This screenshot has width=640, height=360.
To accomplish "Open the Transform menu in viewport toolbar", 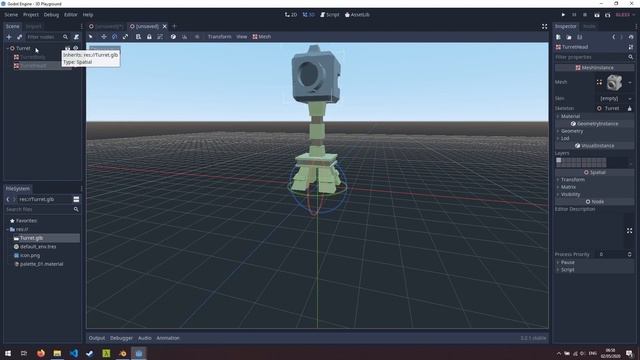I will pos(219,37).
